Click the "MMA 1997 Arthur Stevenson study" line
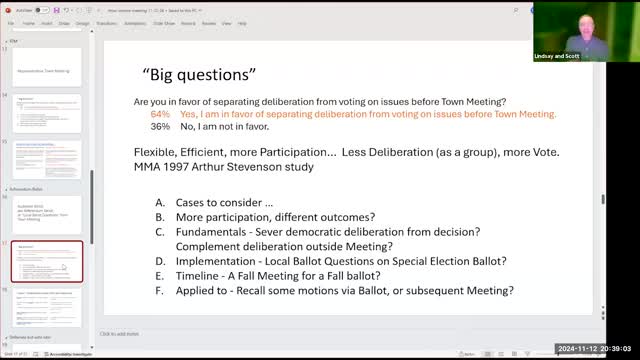 pos(224,167)
